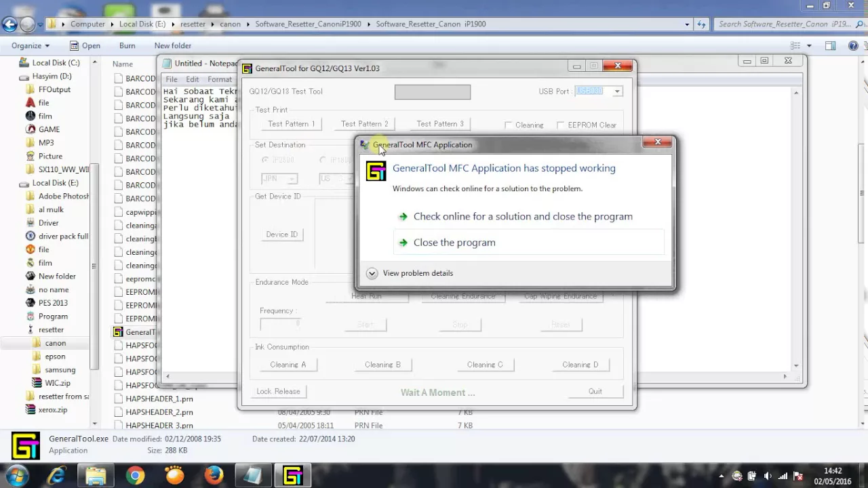868x488 pixels.
Task: Click the Cleaning D button
Action: tap(580, 365)
